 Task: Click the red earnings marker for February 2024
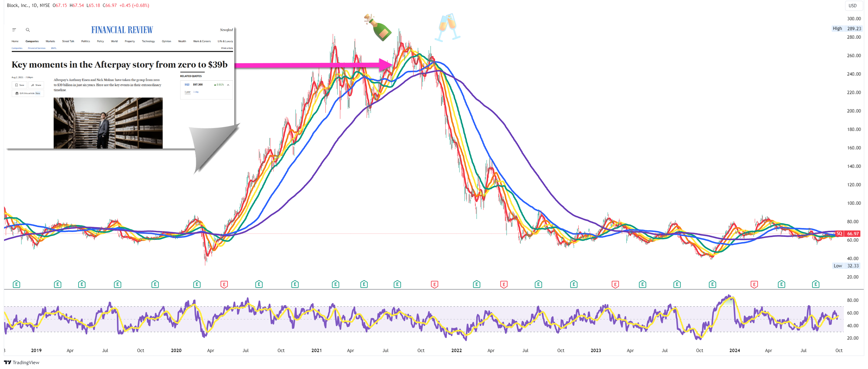pos(754,284)
